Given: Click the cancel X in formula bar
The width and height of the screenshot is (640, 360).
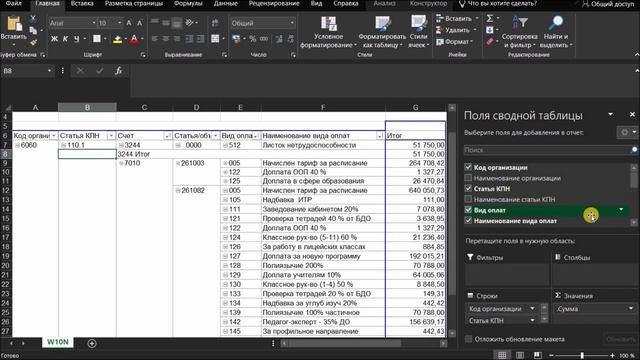Looking at the screenshot, I should tap(80, 71).
